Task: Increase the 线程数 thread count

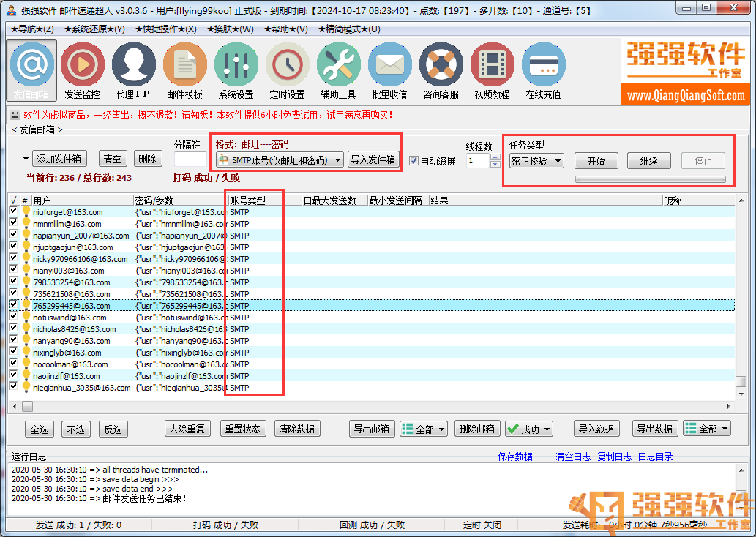Action: [495, 157]
